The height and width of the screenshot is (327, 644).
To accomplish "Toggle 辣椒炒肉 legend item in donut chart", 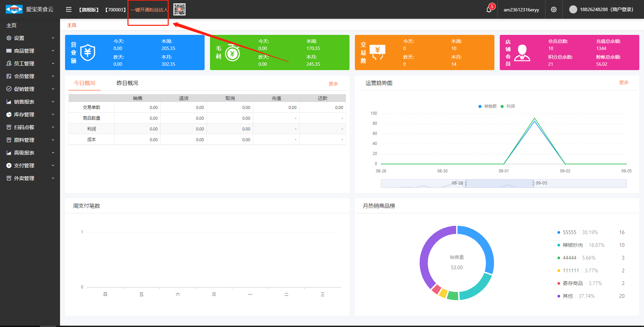I will [x=573, y=245].
